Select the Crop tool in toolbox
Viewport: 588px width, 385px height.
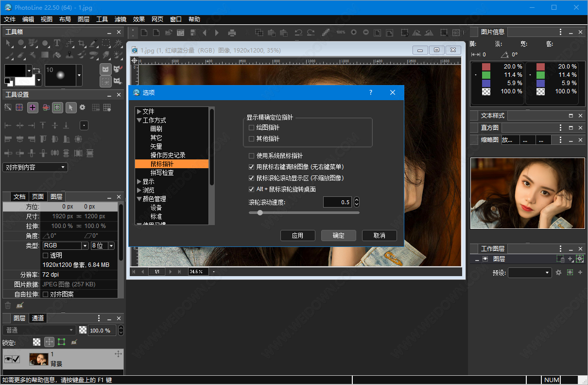click(x=82, y=43)
